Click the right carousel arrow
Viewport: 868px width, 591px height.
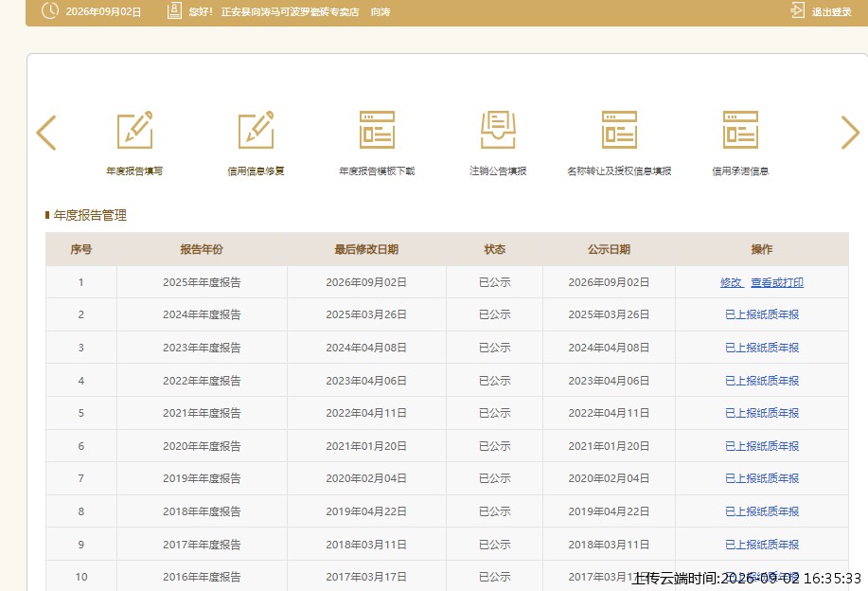[850, 133]
